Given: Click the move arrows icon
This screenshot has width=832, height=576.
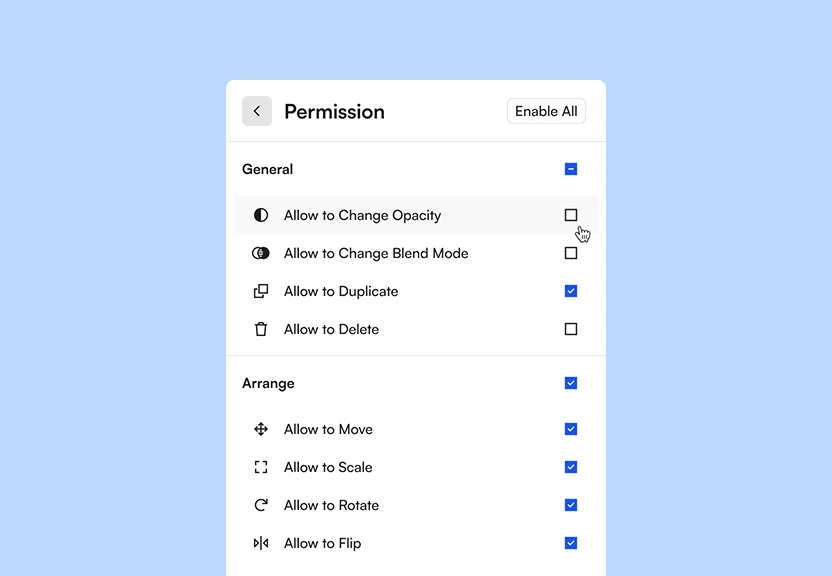Looking at the screenshot, I should 261,429.
